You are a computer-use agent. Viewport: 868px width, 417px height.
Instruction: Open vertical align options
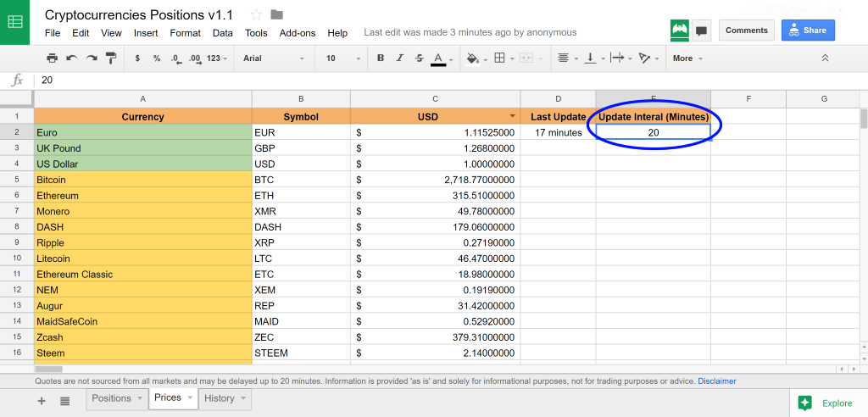(591, 58)
